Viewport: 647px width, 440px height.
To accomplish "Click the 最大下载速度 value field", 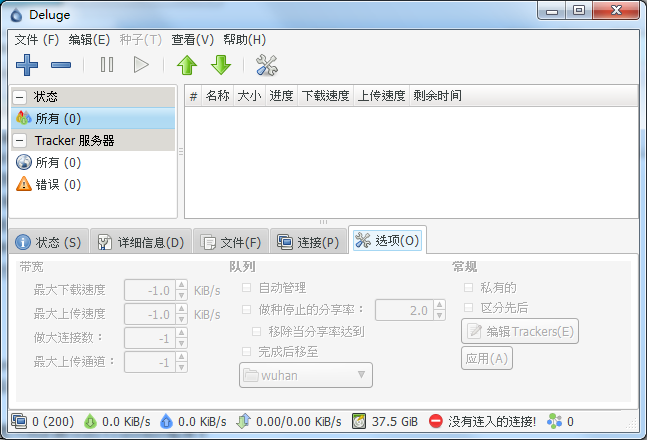I will [x=151, y=290].
